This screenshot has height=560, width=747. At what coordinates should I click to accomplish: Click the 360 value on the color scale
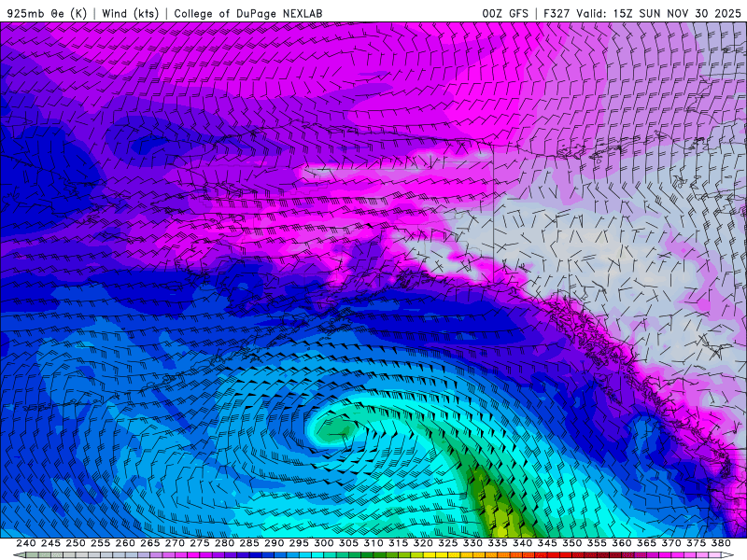point(621,543)
